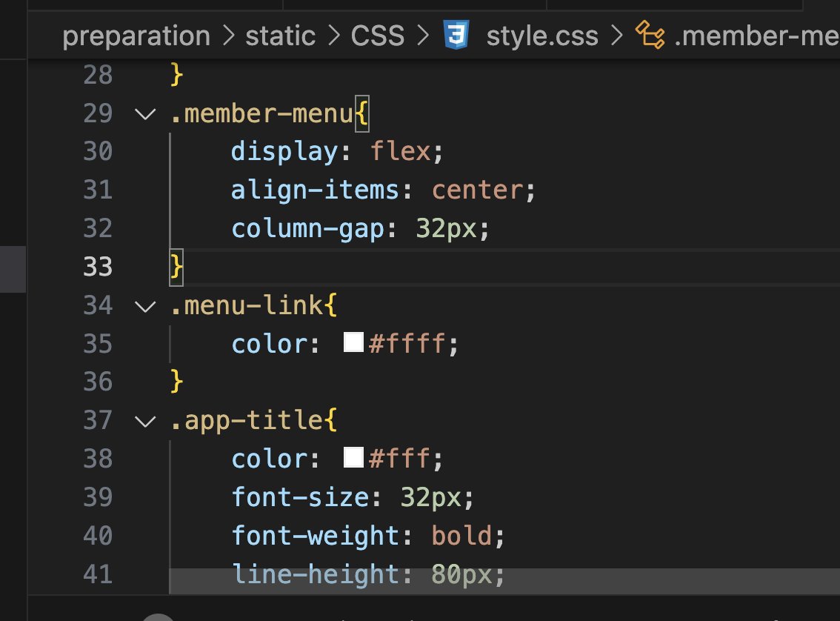Click the 'display' property name
The height and width of the screenshot is (621, 840).
tap(284, 152)
